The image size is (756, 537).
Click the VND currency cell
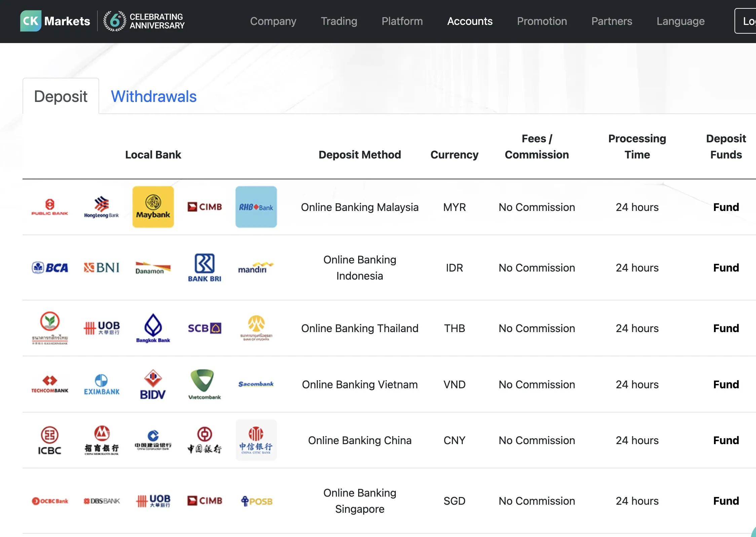click(x=454, y=384)
